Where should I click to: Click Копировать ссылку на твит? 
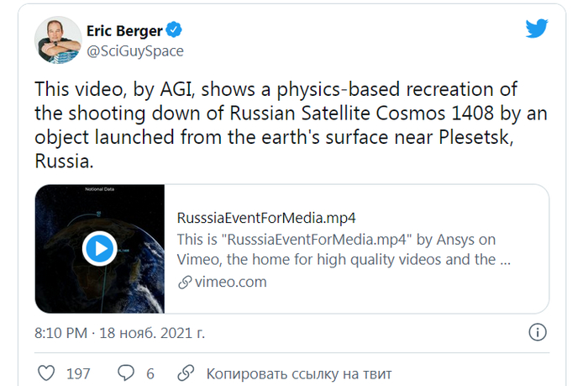(299, 373)
